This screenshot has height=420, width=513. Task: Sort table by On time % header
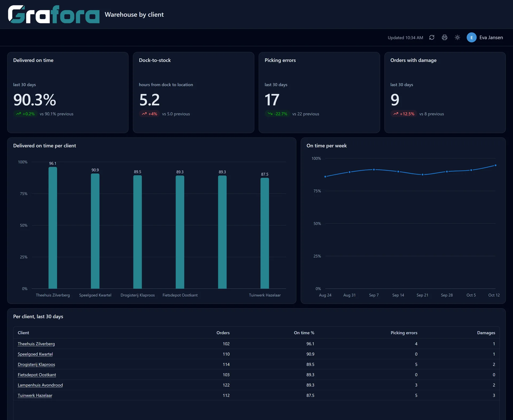304,333
